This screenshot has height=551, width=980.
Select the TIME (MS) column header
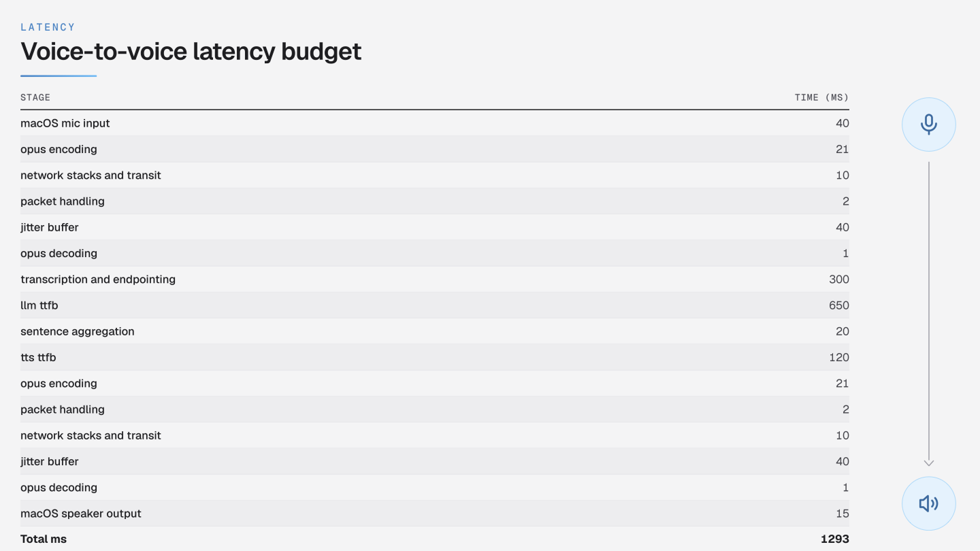coord(821,97)
